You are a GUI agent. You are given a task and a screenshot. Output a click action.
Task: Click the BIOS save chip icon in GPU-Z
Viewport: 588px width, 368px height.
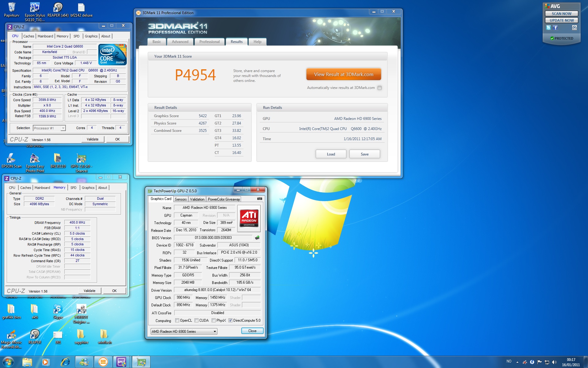(x=257, y=237)
